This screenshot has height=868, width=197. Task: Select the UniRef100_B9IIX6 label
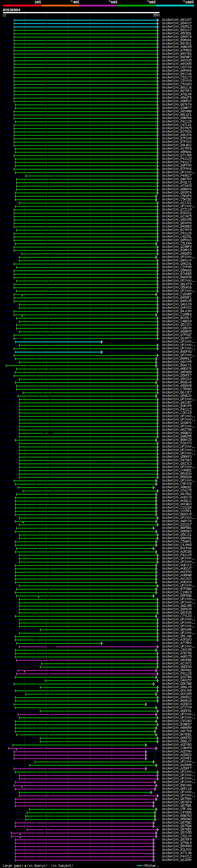[177, 74]
